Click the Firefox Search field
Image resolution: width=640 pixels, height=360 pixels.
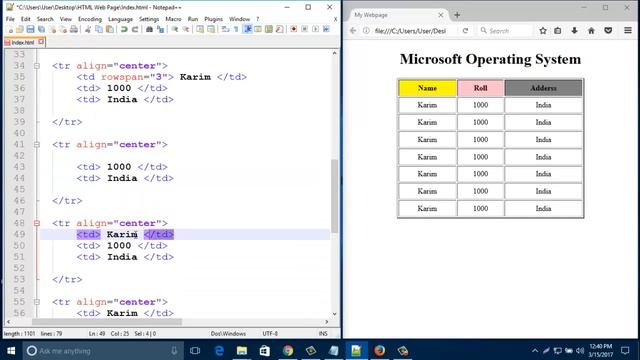click(504, 31)
